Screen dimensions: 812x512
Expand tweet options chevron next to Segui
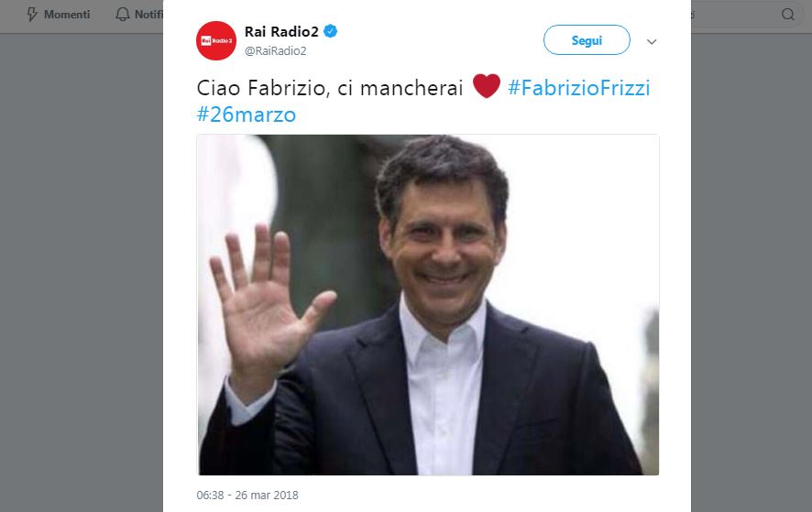[x=652, y=41]
